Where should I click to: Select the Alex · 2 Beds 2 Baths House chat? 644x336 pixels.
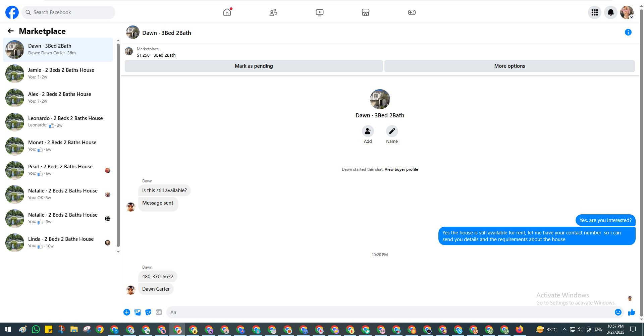[58, 98]
